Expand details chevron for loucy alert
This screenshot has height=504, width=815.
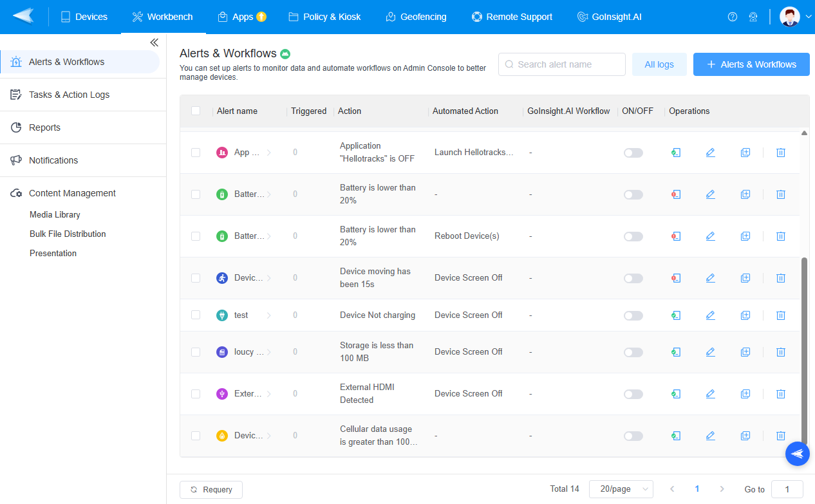pyautogui.click(x=269, y=352)
